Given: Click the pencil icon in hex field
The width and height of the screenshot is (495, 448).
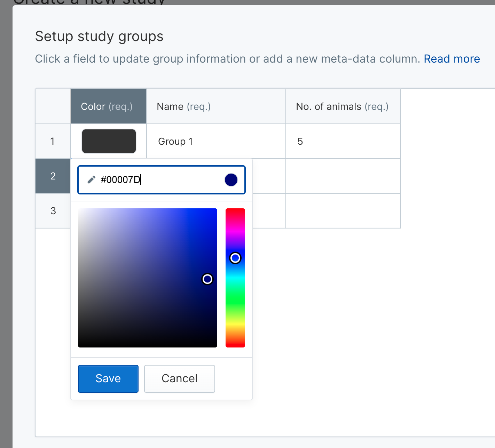Looking at the screenshot, I should tap(91, 179).
